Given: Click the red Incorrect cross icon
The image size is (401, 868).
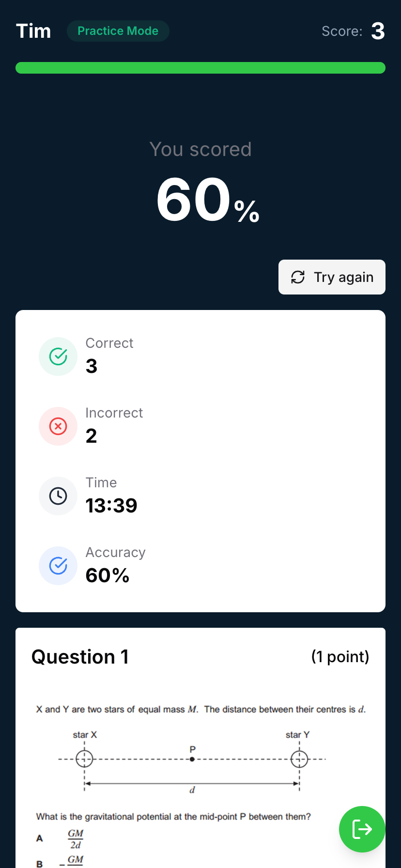Looking at the screenshot, I should tap(58, 426).
